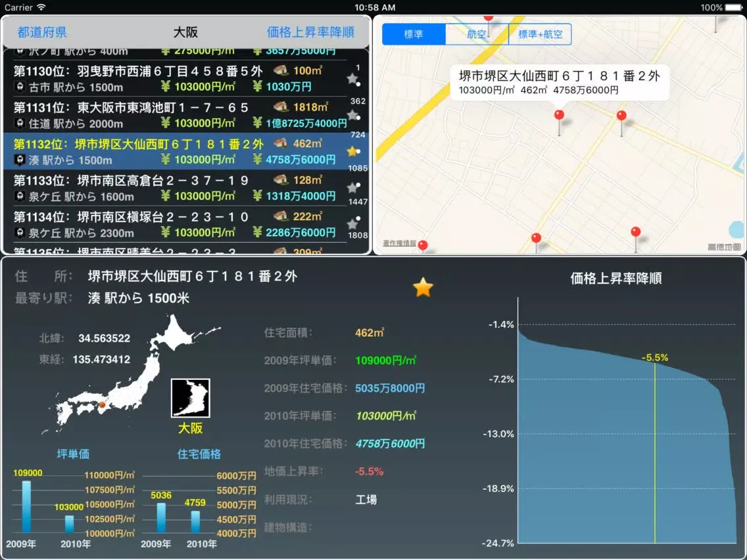The height and width of the screenshot is (560, 747).
Task: Tap the station icon beside 古市 駅
Action: [x=20, y=87]
